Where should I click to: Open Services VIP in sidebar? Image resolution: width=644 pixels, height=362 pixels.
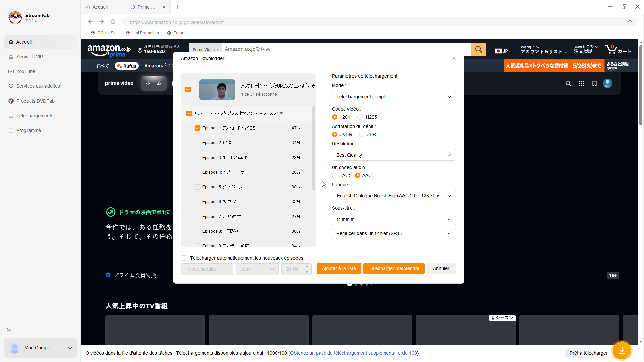41,57
